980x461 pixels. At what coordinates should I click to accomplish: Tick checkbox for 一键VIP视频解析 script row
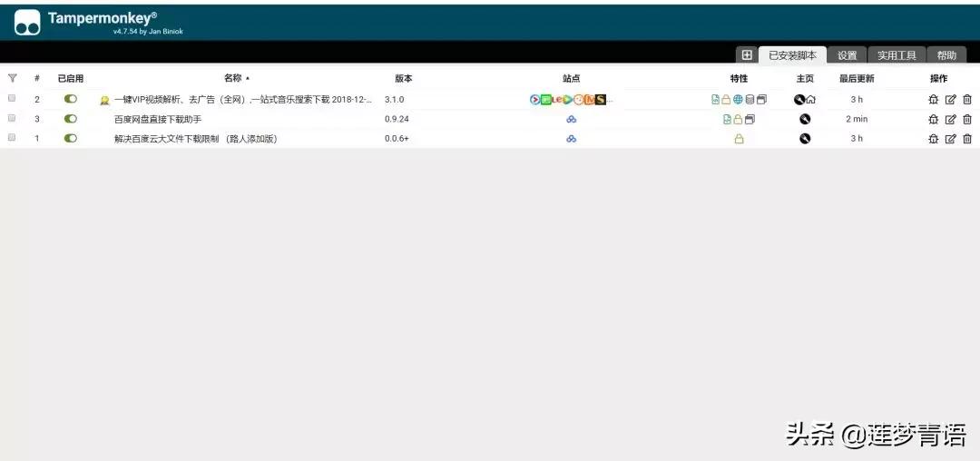coord(12,98)
